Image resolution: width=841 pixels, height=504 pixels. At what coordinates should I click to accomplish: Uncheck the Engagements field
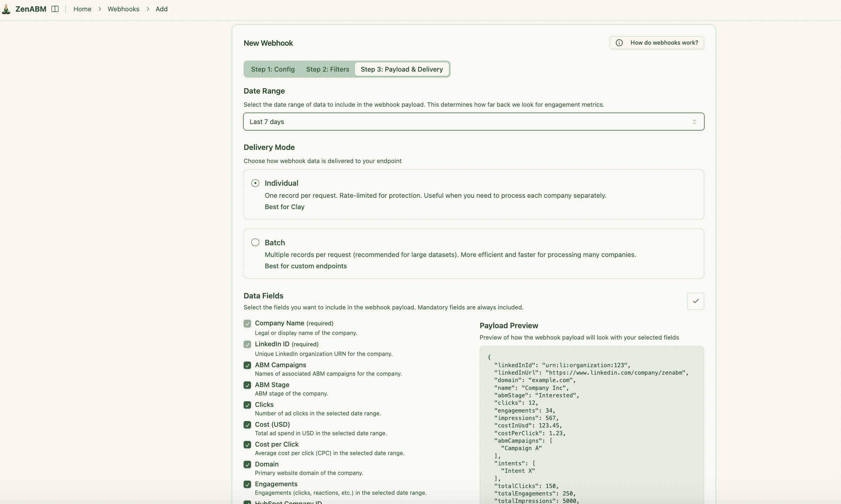(x=247, y=484)
